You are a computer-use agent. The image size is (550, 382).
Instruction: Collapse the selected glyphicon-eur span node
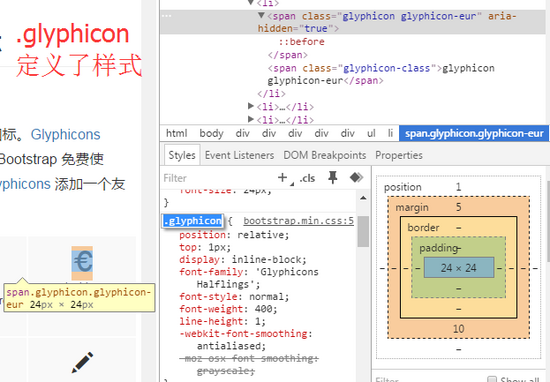click(261, 15)
